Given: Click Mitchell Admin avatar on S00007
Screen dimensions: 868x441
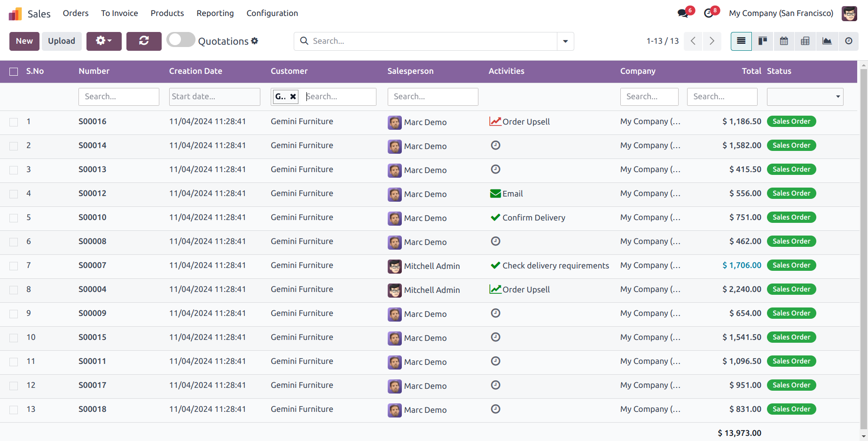Looking at the screenshot, I should tap(395, 267).
